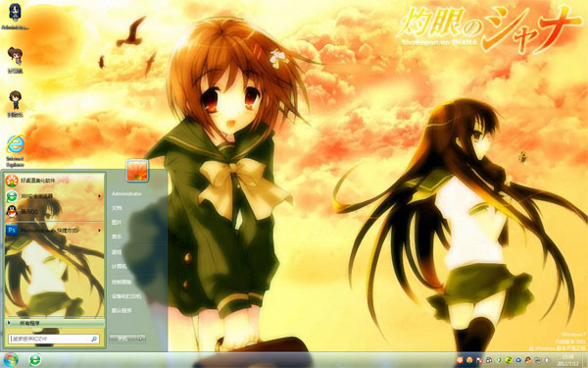Open the Administrator desktop icon

pyautogui.click(x=15, y=17)
